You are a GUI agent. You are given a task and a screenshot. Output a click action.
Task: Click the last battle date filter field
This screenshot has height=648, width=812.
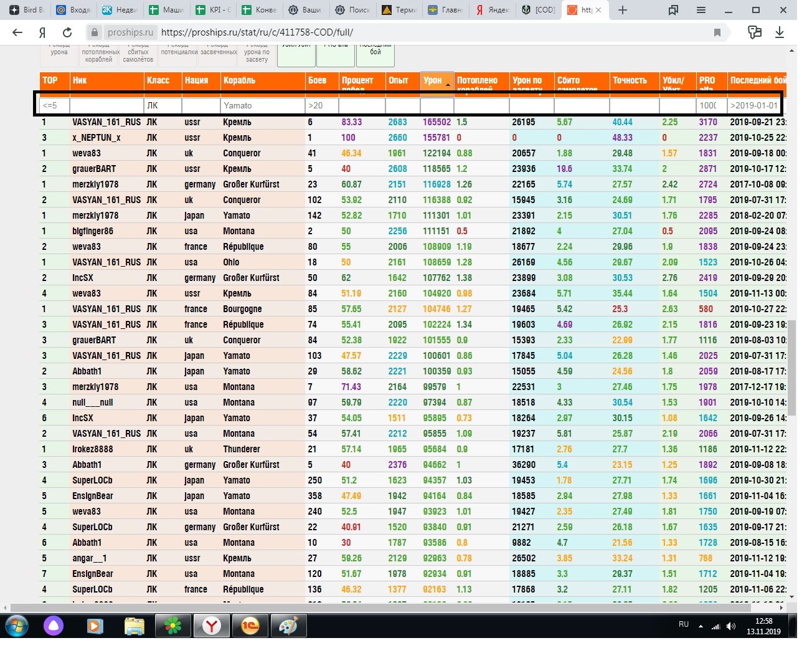tap(755, 105)
